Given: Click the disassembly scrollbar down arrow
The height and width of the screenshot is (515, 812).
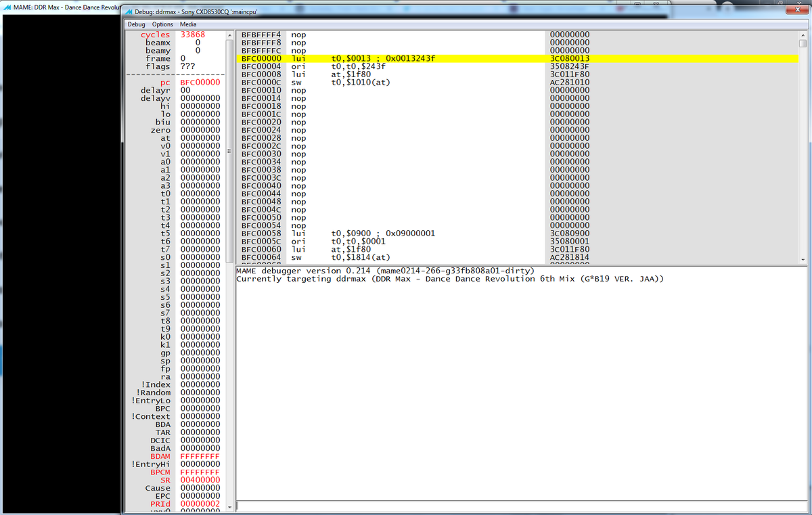Looking at the screenshot, I should (x=803, y=259).
